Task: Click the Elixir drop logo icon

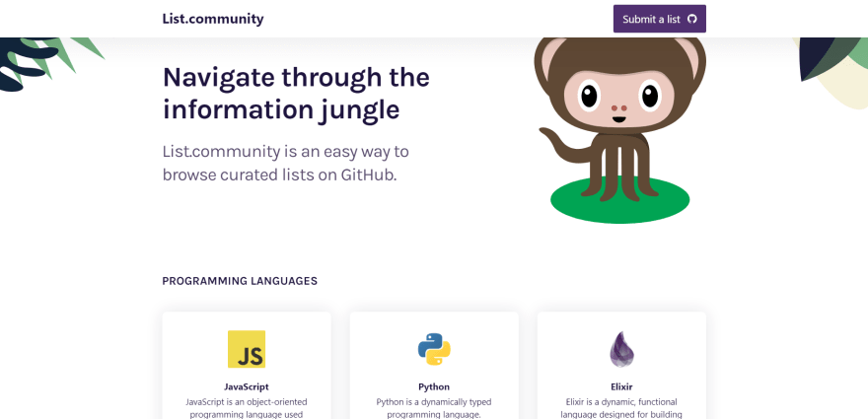Action: (x=621, y=349)
